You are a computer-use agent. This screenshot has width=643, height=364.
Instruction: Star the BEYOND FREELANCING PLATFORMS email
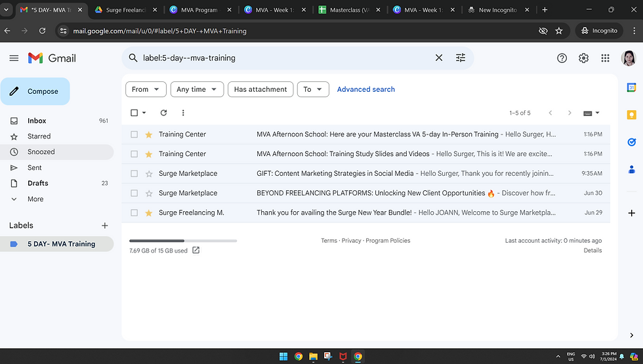(x=149, y=193)
